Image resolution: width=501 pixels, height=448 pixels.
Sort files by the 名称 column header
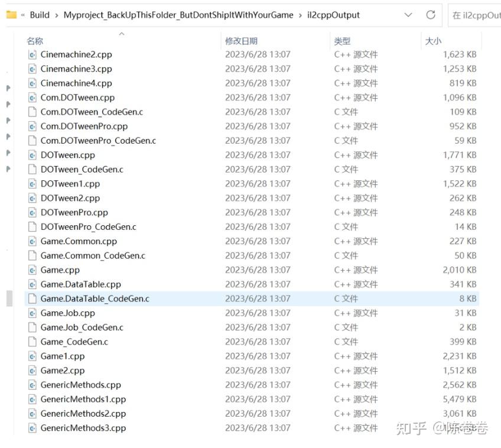(x=35, y=41)
